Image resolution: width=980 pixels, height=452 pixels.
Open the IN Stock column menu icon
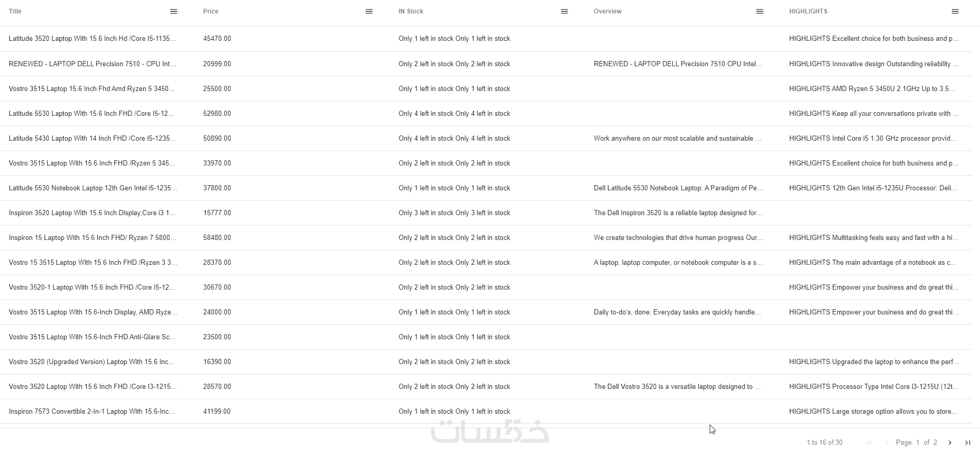564,11
